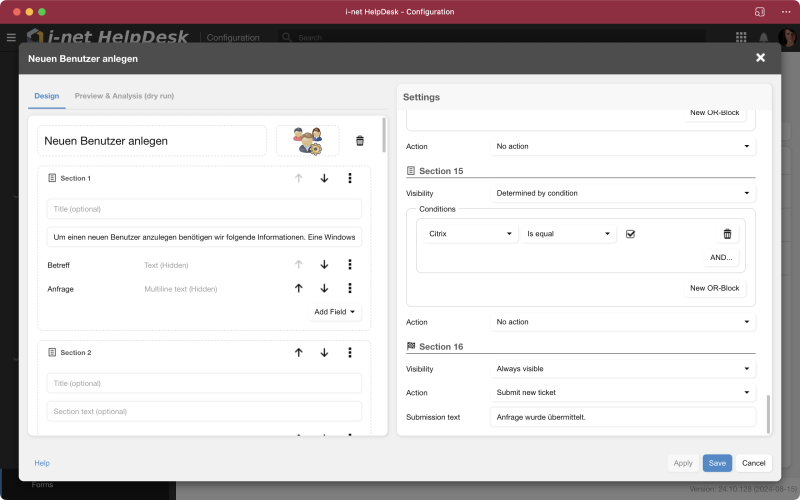Move Section 2 up with arrow

[298, 353]
